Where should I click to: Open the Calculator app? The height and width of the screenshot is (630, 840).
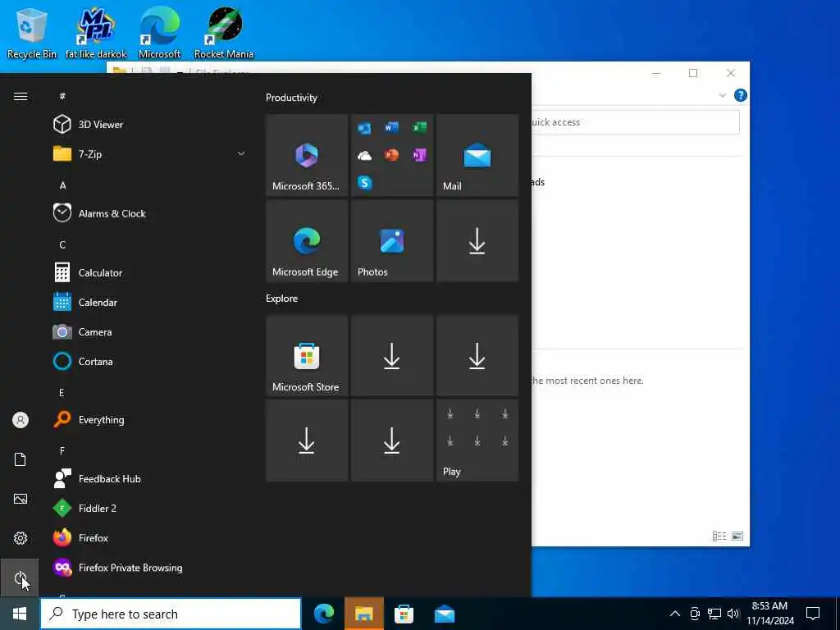(x=150, y=272)
